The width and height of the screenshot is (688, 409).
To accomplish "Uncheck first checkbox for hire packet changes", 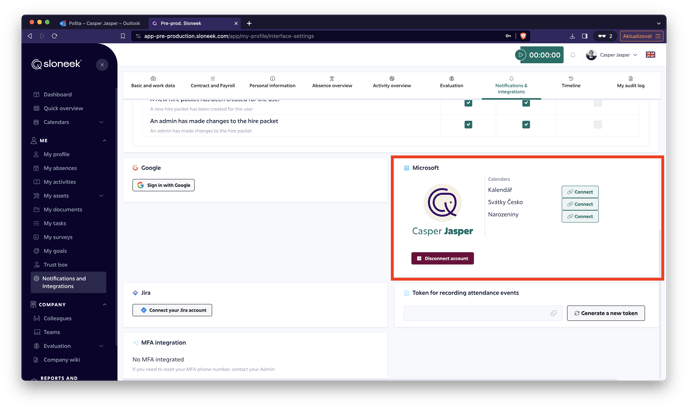I will pos(468,125).
